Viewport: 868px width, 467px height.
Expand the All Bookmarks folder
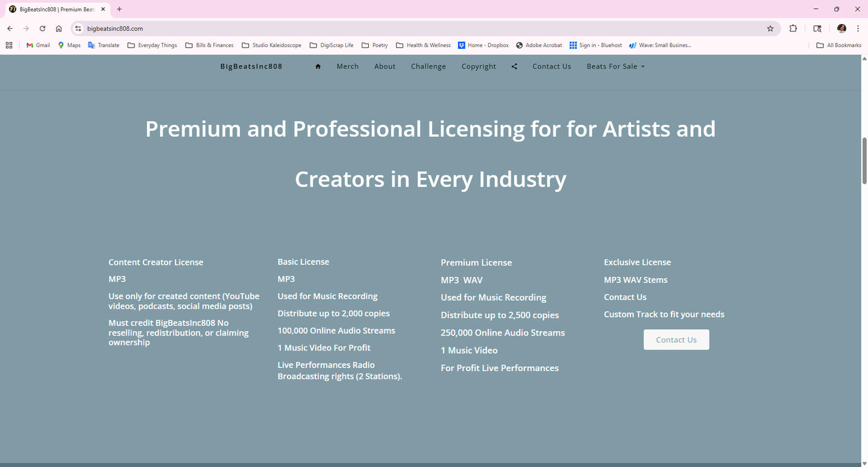point(838,45)
